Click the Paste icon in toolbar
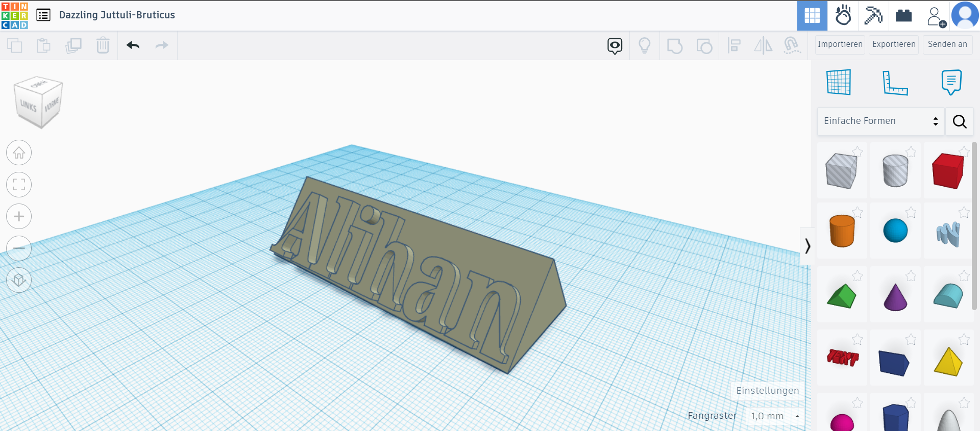This screenshot has height=431, width=980. pyautogui.click(x=44, y=45)
